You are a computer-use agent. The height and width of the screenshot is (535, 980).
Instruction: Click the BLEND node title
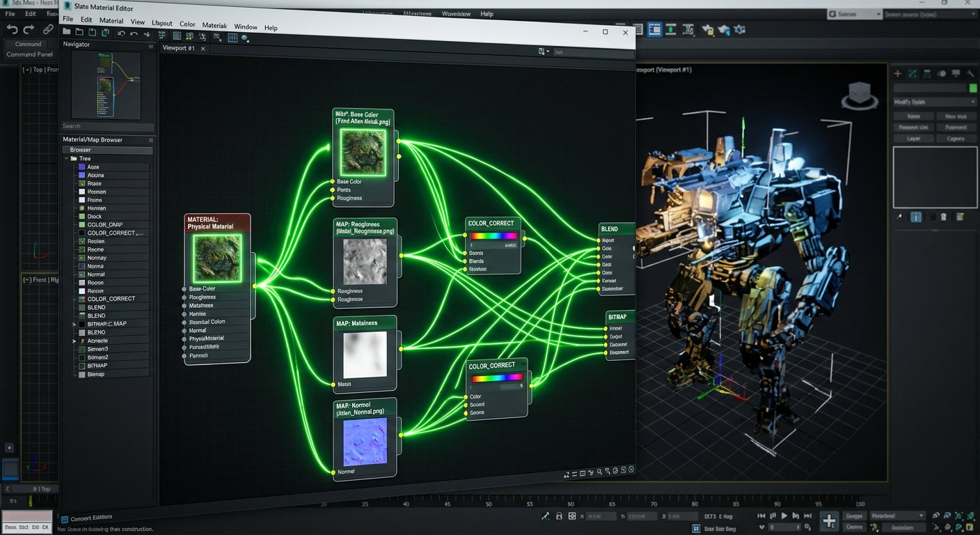[x=609, y=228]
